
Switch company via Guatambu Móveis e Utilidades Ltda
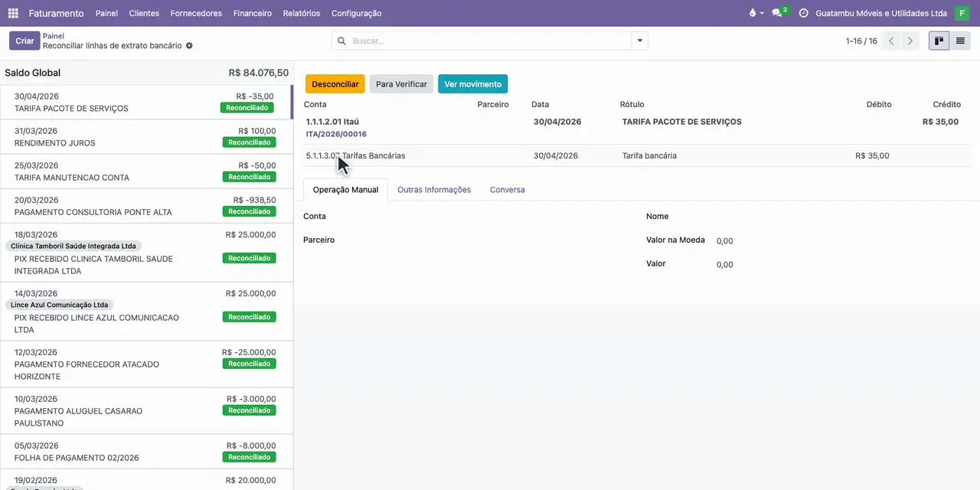(881, 13)
